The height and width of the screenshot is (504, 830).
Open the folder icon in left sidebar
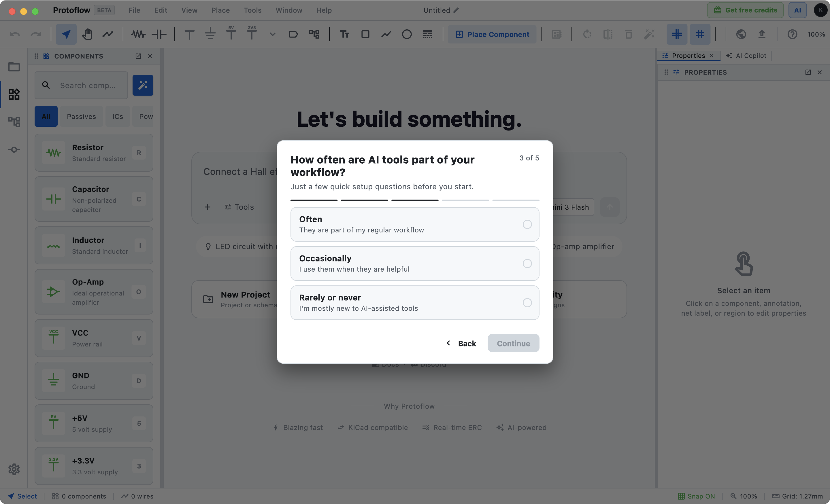[14, 67]
